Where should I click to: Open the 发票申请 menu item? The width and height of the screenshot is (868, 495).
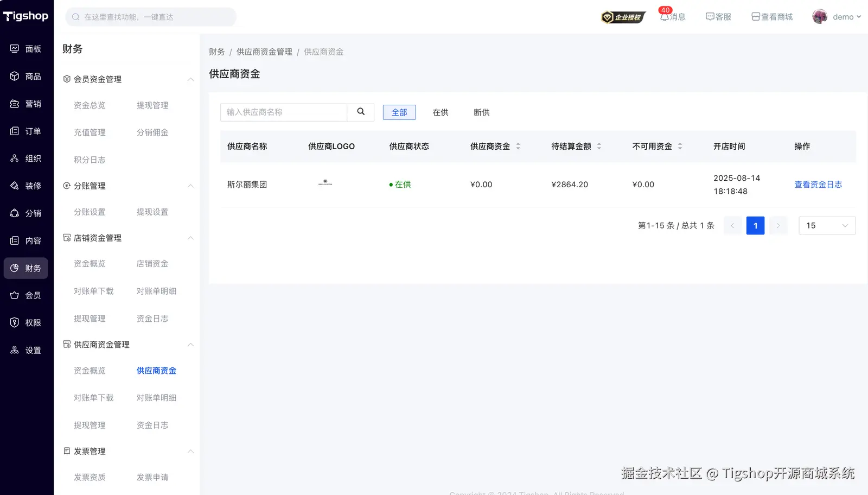(x=152, y=478)
